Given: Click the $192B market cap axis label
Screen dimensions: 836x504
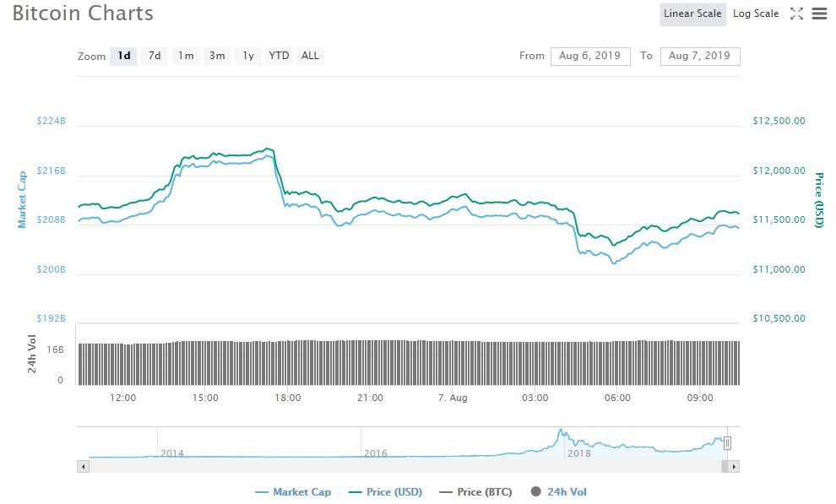Looking at the screenshot, I should (52, 318).
